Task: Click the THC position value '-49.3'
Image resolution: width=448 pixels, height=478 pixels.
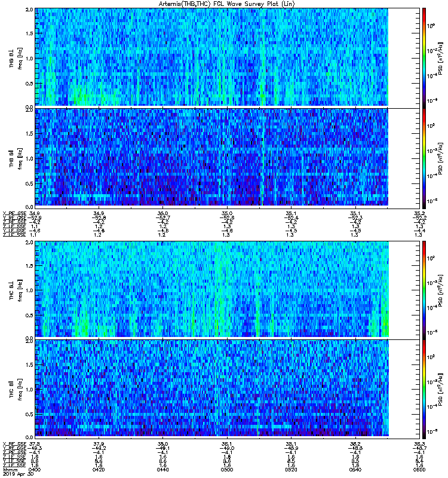Action: [35, 449]
